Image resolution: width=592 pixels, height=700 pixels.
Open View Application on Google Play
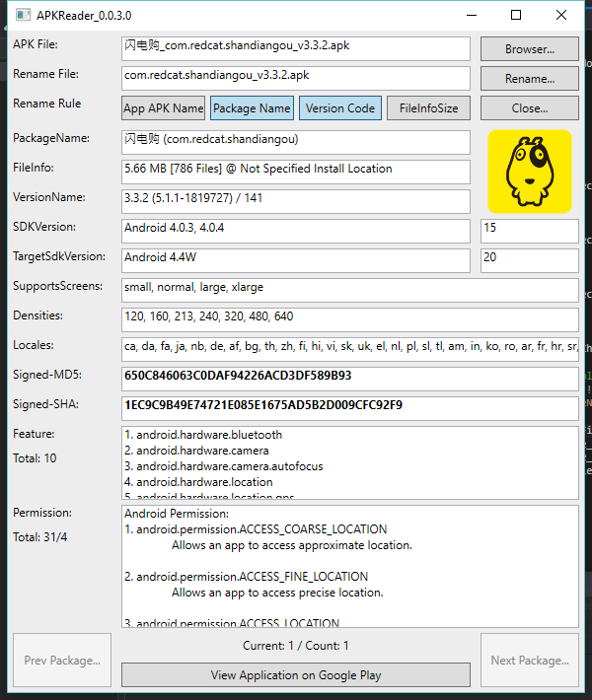295,675
